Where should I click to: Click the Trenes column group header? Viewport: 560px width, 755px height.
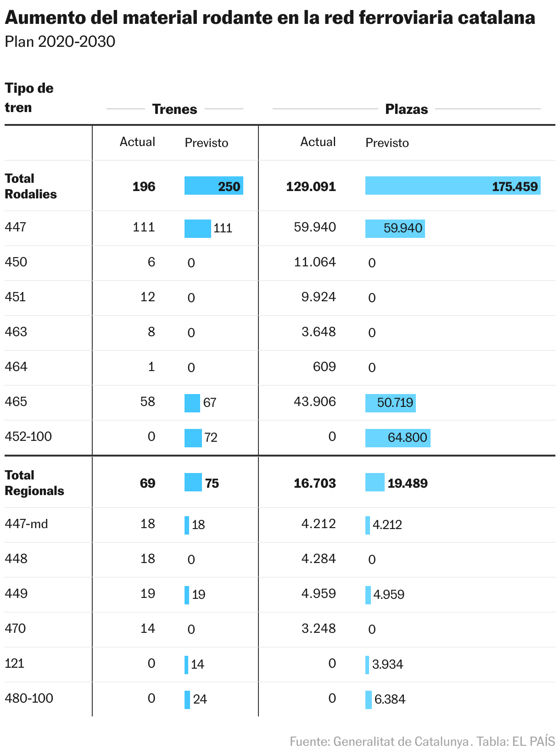[174, 109]
